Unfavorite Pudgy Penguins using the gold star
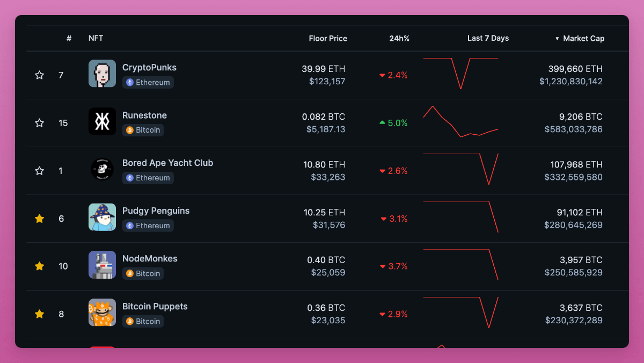This screenshot has width=644, height=363. (x=39, y=219)
